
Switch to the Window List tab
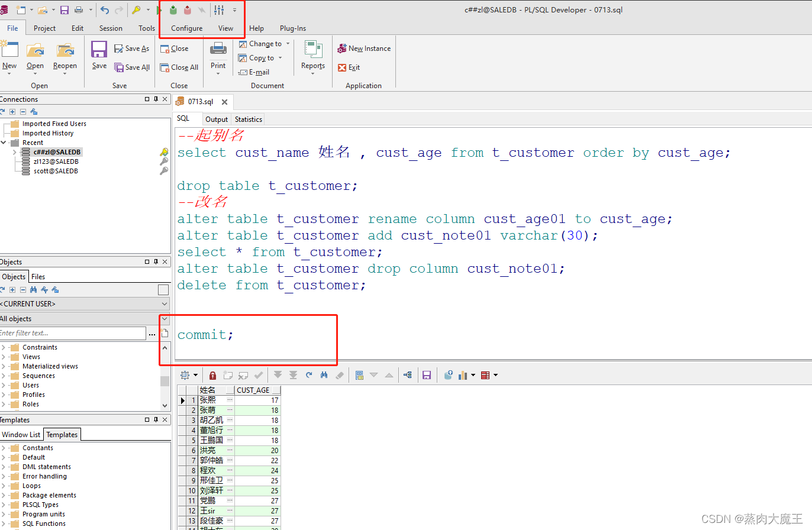(x=21, y=434)
